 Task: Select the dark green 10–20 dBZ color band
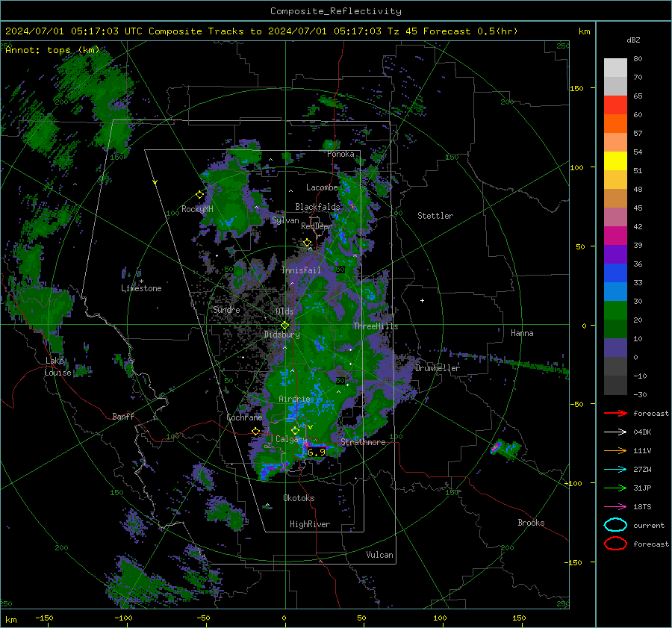coord(615,329)
